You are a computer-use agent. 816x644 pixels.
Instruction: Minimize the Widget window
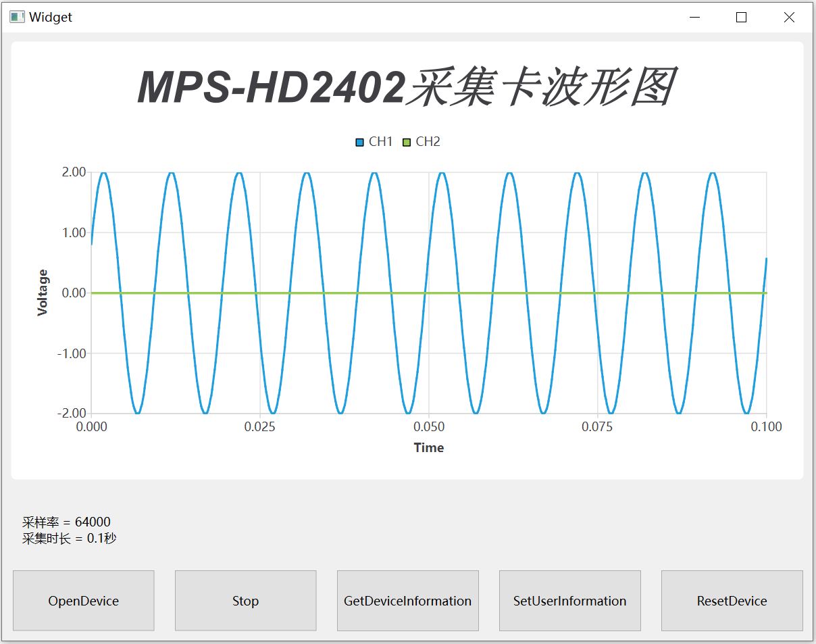point(694,18)
